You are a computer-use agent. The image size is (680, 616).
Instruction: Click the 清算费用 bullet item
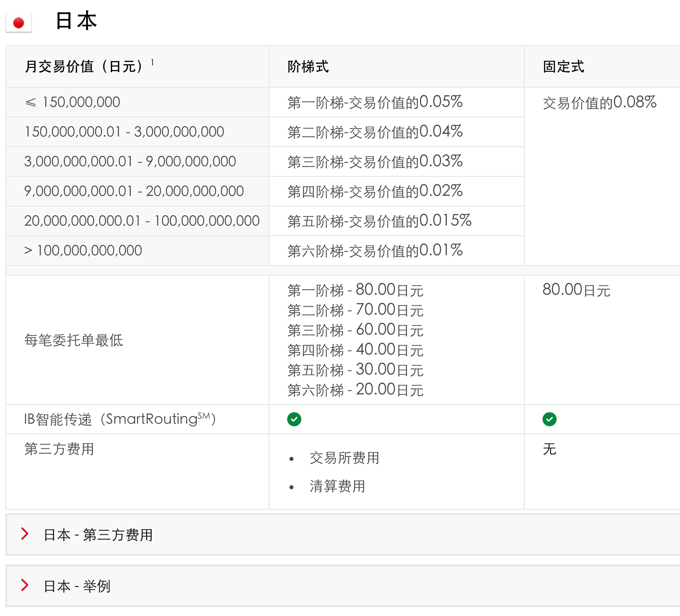coord(337,486)
